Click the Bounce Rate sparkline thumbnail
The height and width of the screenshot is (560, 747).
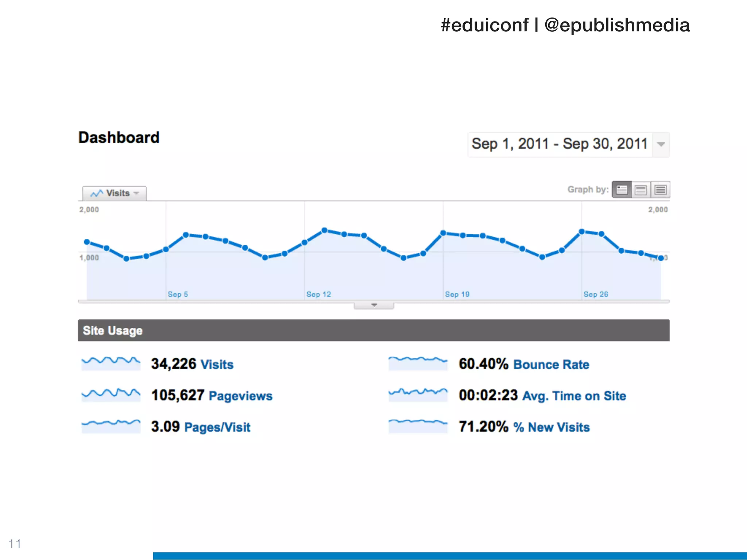pyautogui.click(x=418, y=363)
